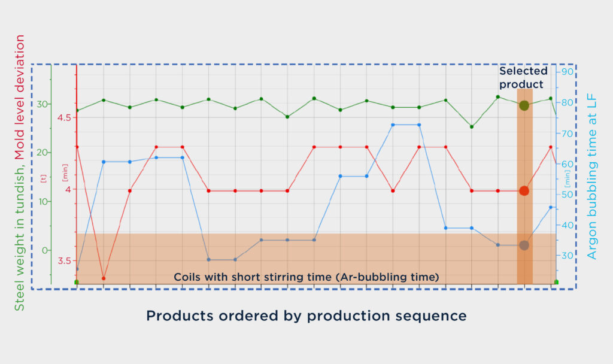Click the 'Selected product' annotation label

[x=523, y=77]
